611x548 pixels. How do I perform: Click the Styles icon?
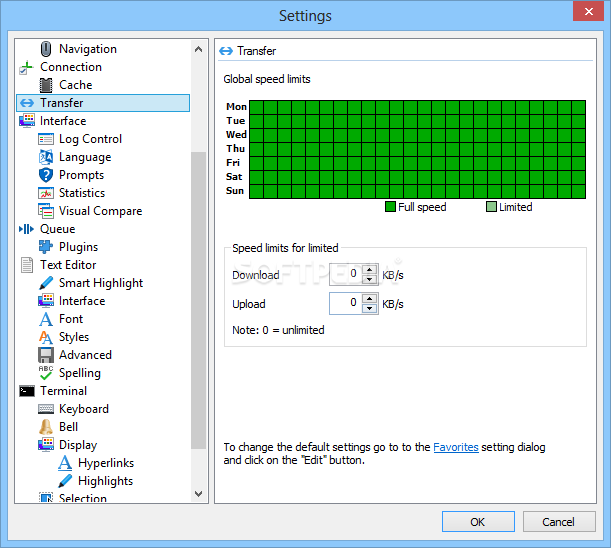pyautogui.click(x=46, y=337)
